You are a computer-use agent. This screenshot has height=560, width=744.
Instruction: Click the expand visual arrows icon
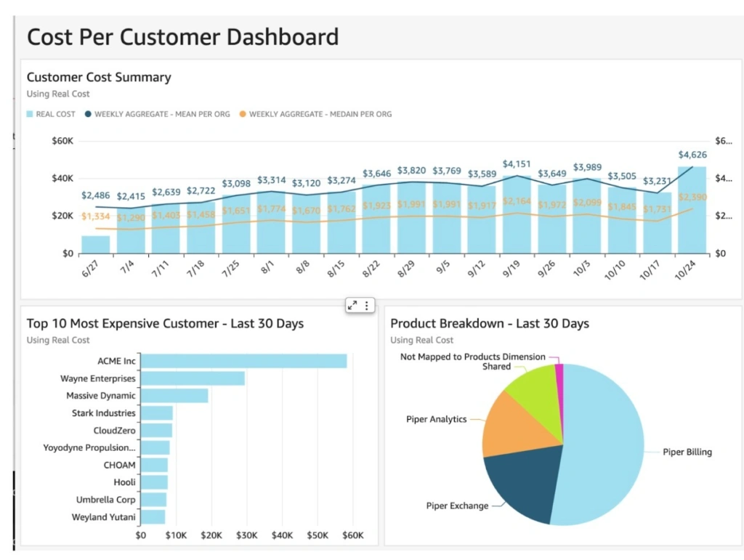click(352, 306)
